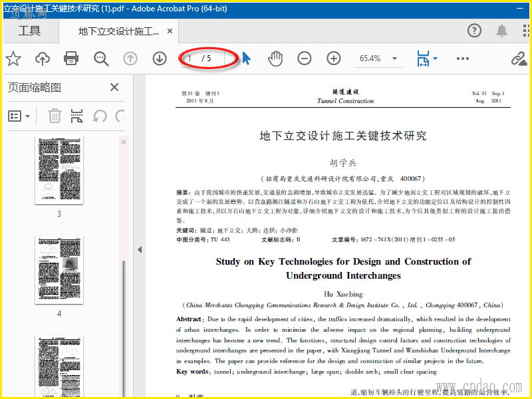
Task: Click the journal name Tunnel Construction
Action: click(x=345, y=101)
